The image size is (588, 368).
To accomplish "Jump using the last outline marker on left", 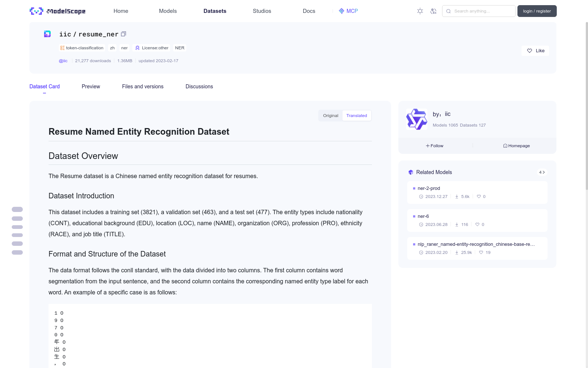I will coord(17,252).
